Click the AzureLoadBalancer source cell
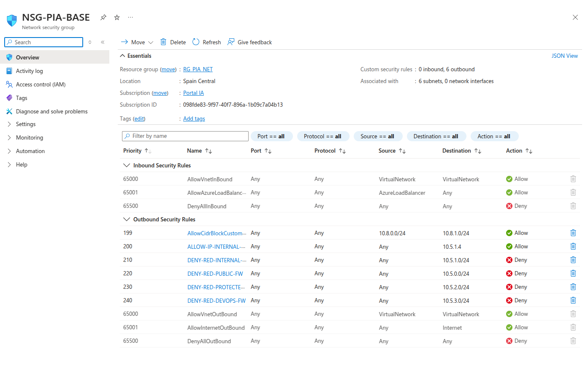 tap(402, 193)
